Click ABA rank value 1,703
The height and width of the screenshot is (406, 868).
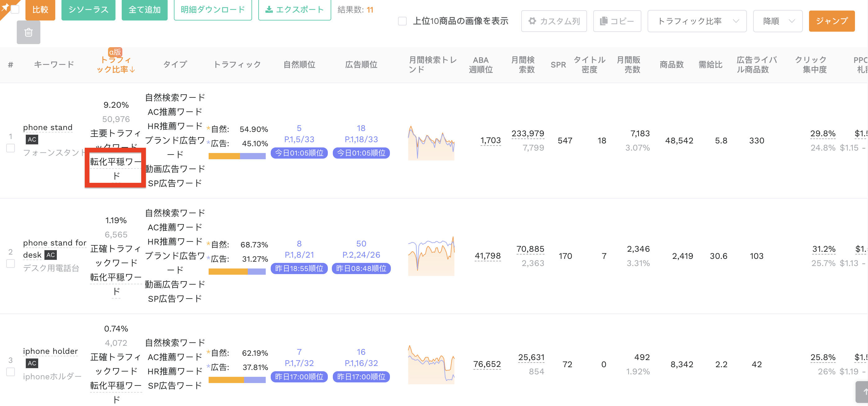(x=491, y=141)
